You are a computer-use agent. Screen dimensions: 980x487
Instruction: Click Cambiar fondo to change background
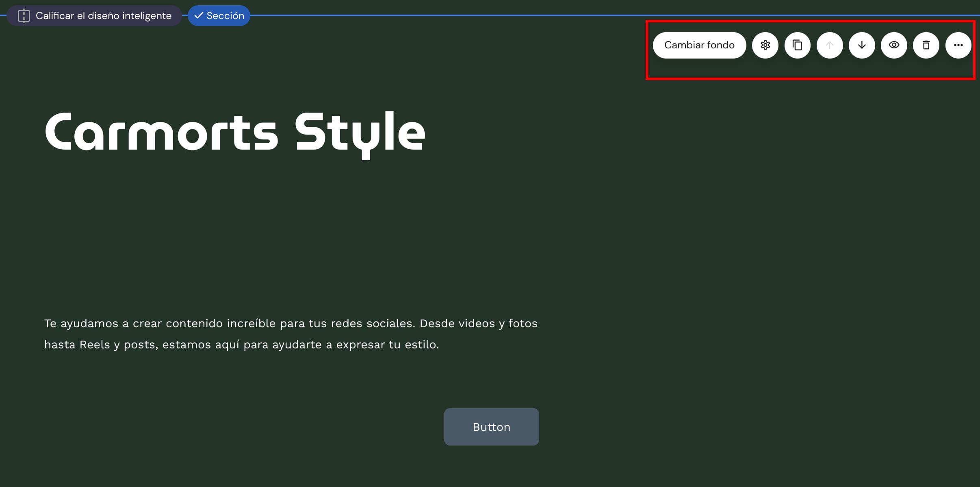click(699, 45)
